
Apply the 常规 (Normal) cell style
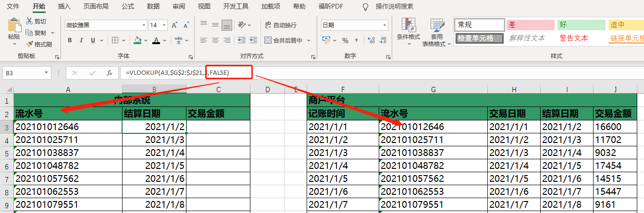pyautogui.click(x=479, y=25)
